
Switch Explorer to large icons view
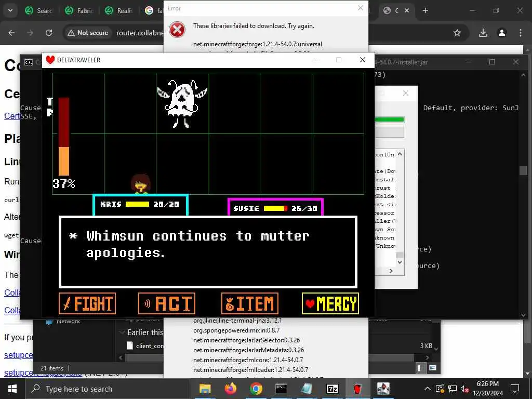click(x=433, y=368)
